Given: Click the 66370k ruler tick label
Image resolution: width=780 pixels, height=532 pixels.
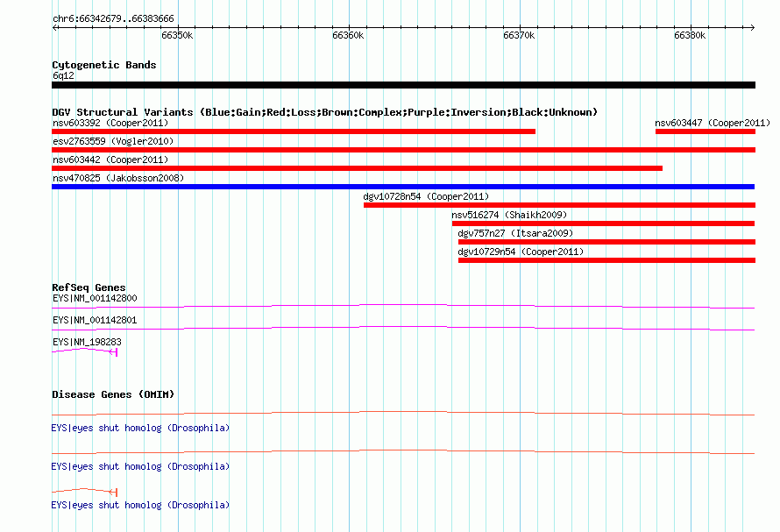Looking at the screenshot, I should [x=519, y=35].
